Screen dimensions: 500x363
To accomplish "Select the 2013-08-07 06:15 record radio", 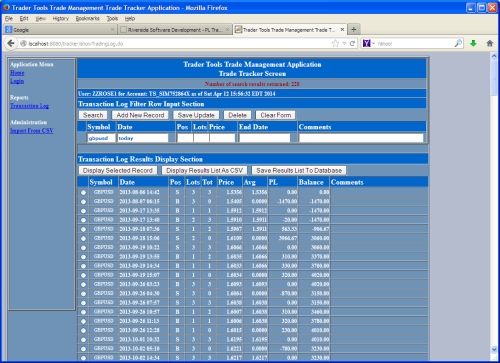I will pyautogui.click(x=83, y=202).
